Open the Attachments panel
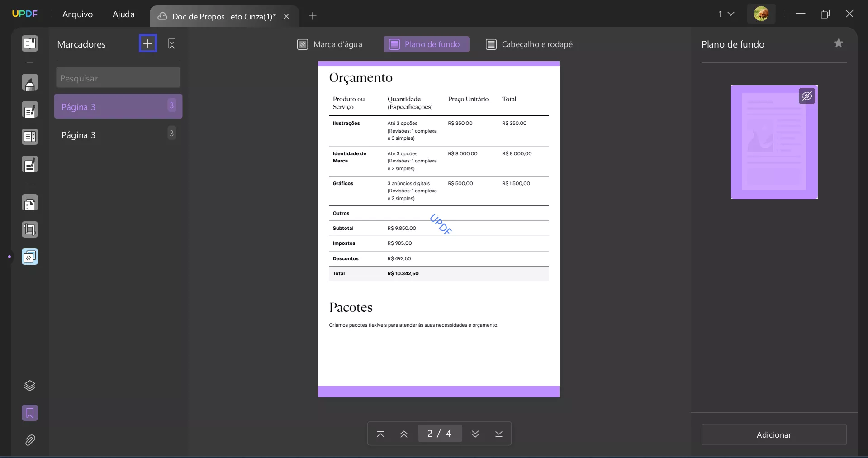Image resolution: width=868 pixels, height=458 pixels. 30,440
